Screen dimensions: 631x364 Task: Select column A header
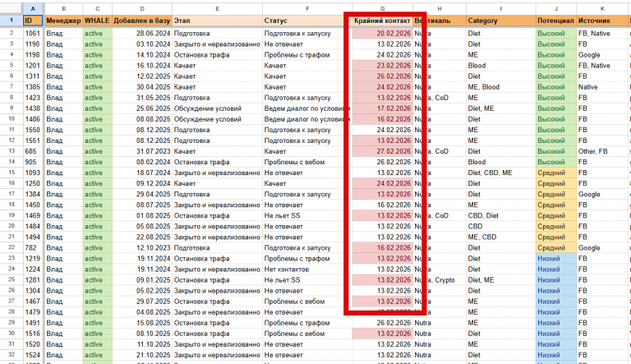pos(33,8)
